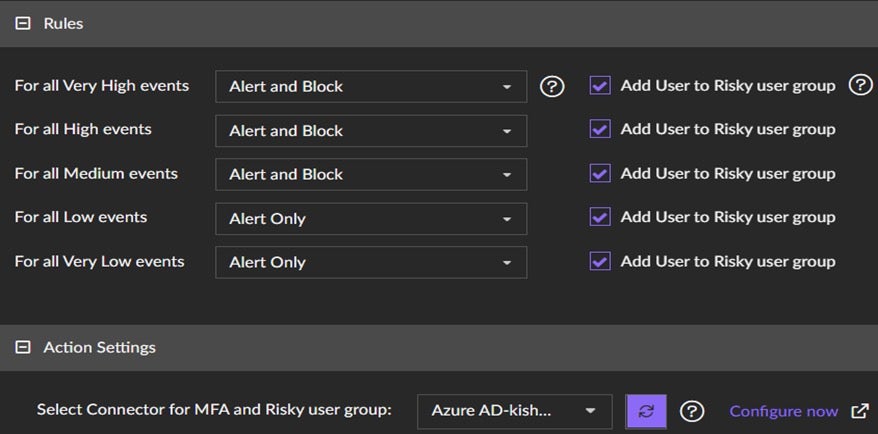
Task: Open the Very Low events action dropdown
Action: click(x=371, y=262)
